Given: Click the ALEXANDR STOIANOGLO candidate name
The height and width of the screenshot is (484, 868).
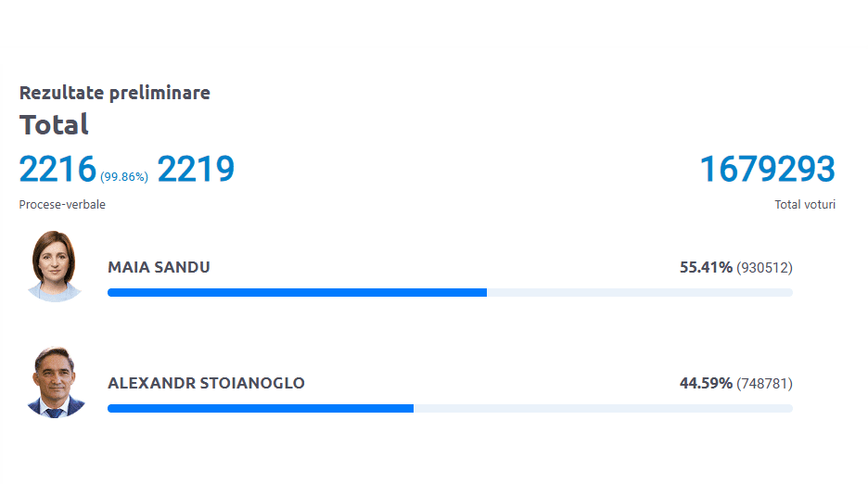Looking at the screenshot, I should click(206, 383).
